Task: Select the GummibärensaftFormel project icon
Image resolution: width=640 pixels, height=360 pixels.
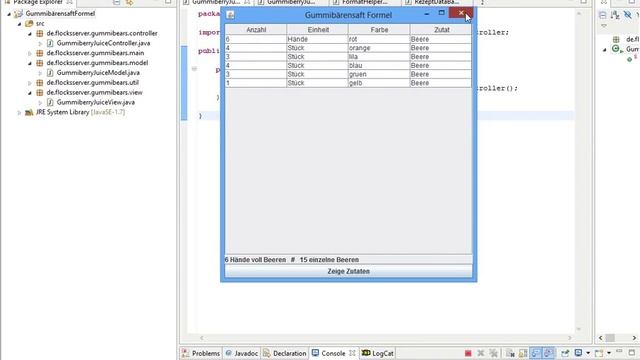Action: coord(18,14)
